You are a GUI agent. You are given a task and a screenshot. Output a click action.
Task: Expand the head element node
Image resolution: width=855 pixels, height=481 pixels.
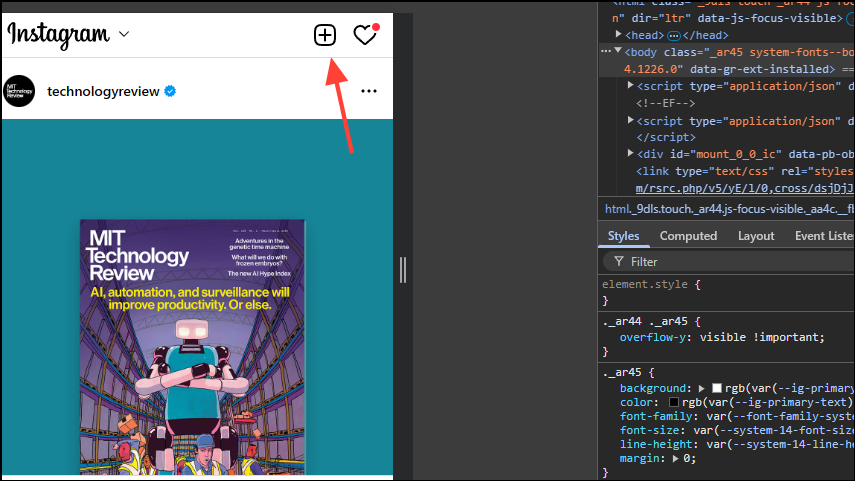[x=618, y=34]
